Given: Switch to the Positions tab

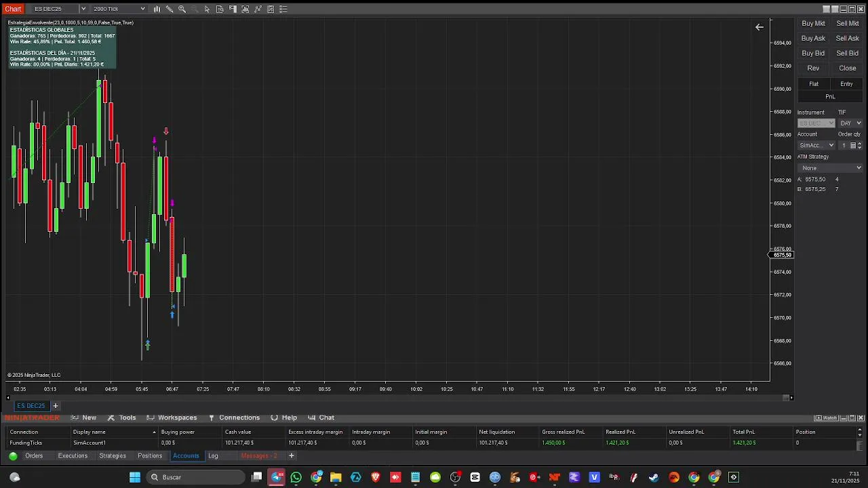Looking at the screenshot, I should click(150, 456).
